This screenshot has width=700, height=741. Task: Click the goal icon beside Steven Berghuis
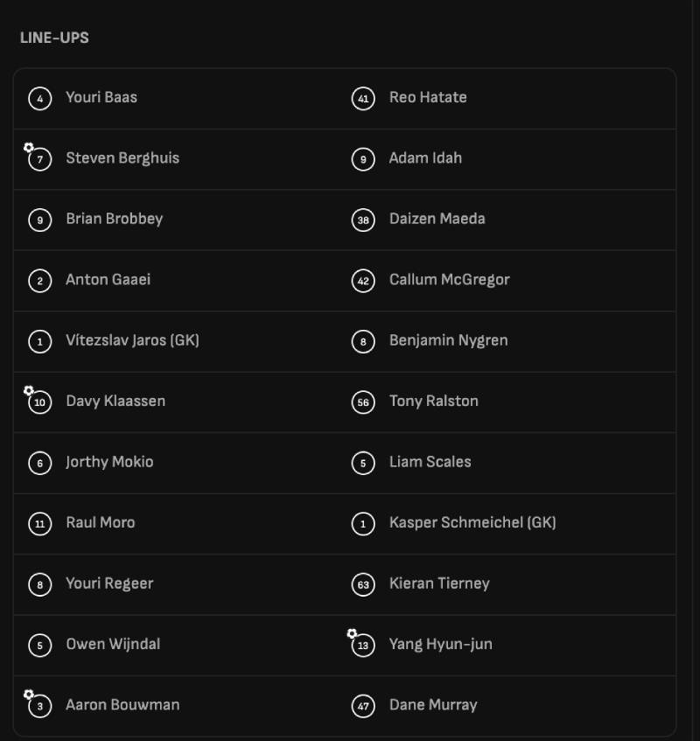[29, 148]
